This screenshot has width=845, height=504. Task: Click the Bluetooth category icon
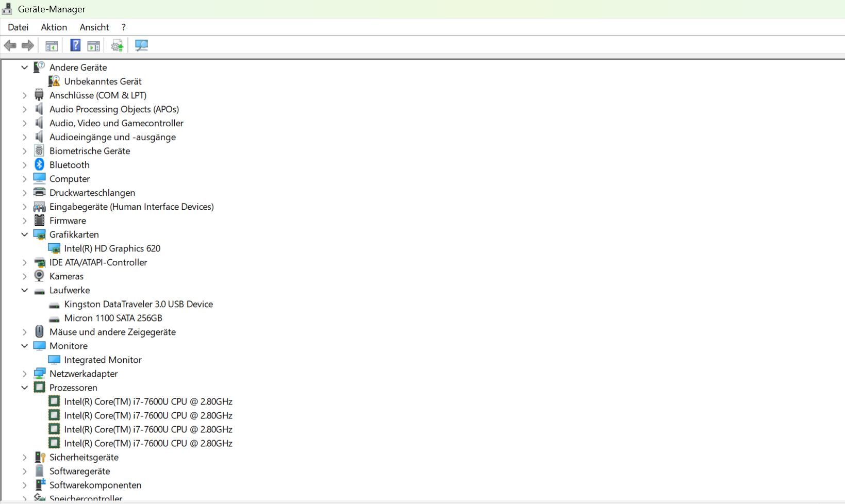click(x=39, y=164)
